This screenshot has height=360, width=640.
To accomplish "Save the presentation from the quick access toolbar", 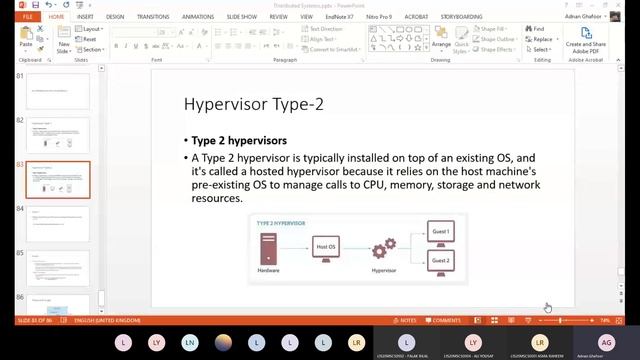I will (x=36, y=5).
